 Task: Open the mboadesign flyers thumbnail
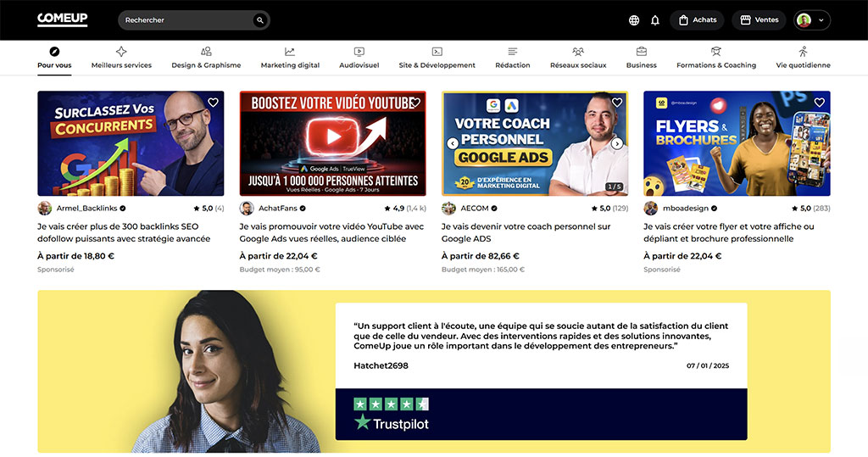point(737,143)
